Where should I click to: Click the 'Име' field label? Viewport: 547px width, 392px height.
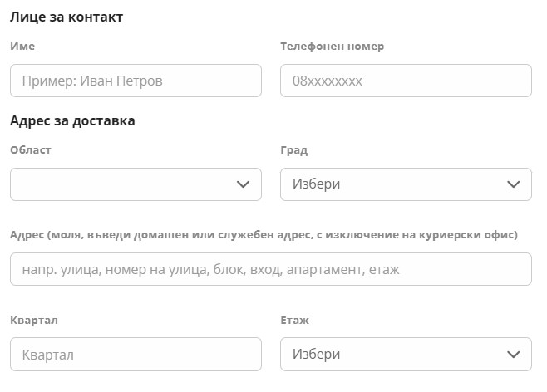[x=22, y=47]
